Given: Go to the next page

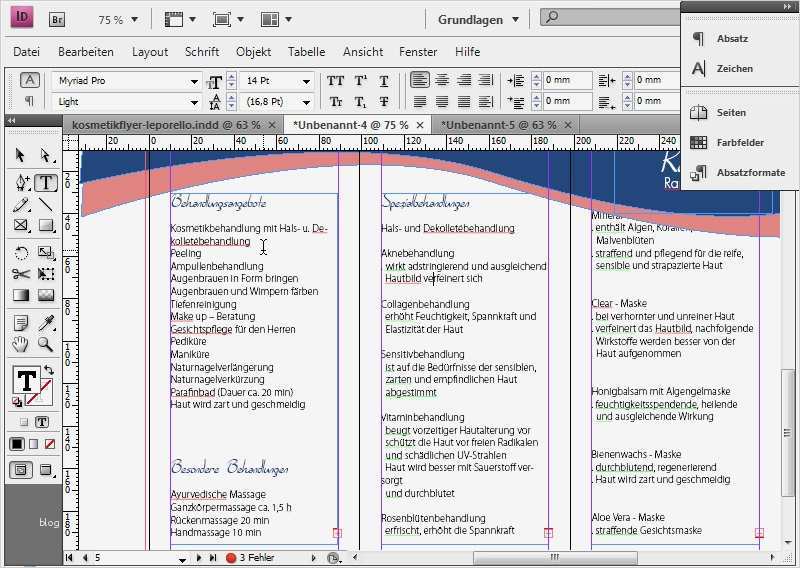Looking at the screenshot, I should [x=198, y=558].
